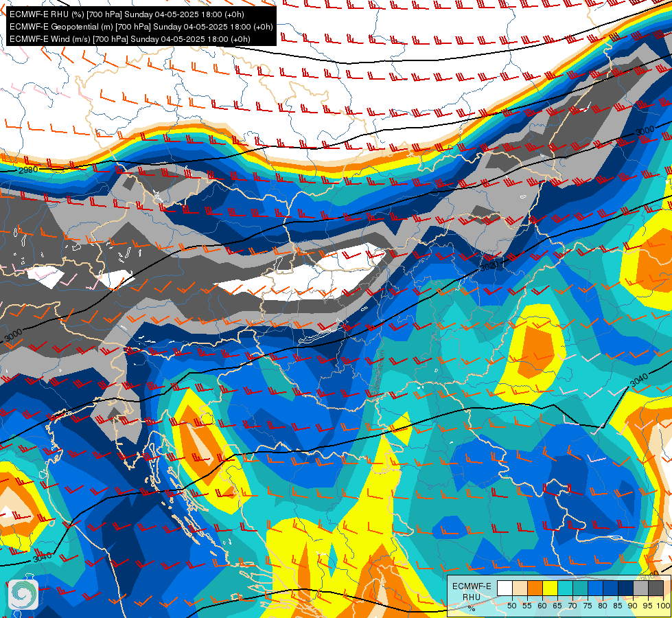Image resolution: width=672 pixels, height=618 pixels.
Task: Click the legend value 55
Action: coord(527,606)
